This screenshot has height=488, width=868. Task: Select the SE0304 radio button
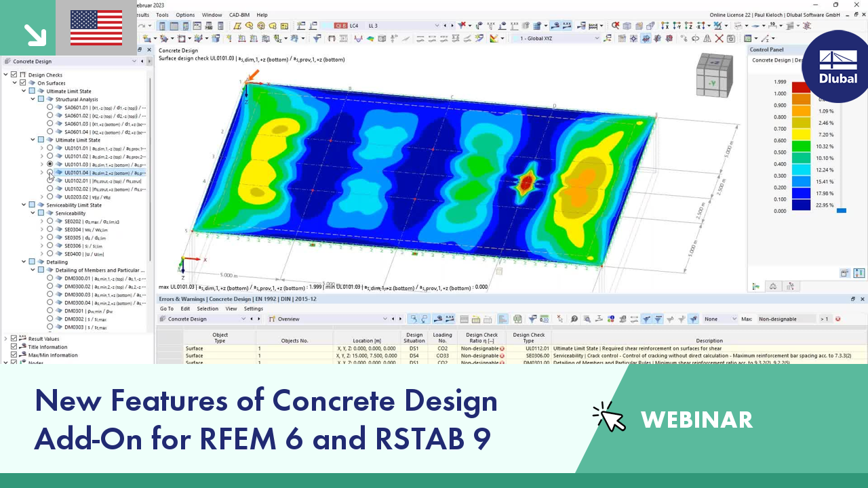pos(50,229)
